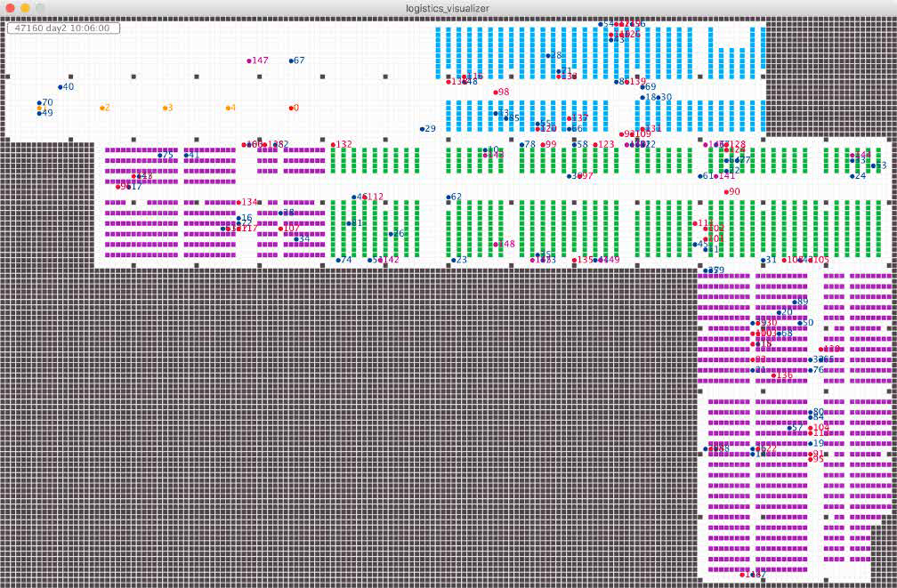This screenshot has height=588, width=897.
Task: Select the blue marker numbered 62
Action: pos(448,197)
